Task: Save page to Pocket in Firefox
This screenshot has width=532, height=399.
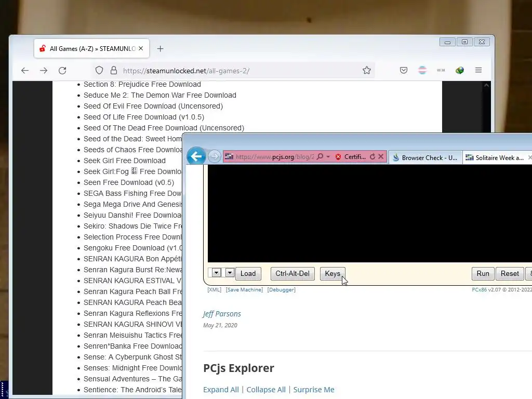Action: (x=403, y=70)
